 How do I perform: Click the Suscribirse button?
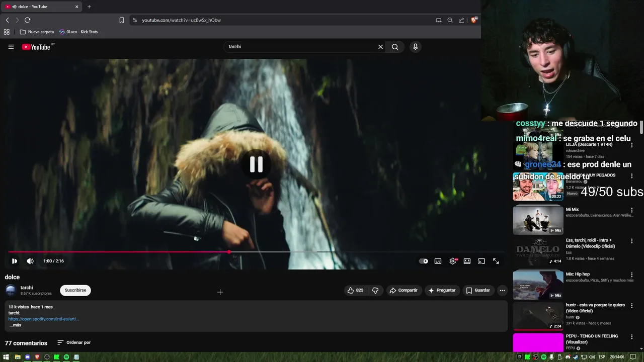click(x=75, y=290)
